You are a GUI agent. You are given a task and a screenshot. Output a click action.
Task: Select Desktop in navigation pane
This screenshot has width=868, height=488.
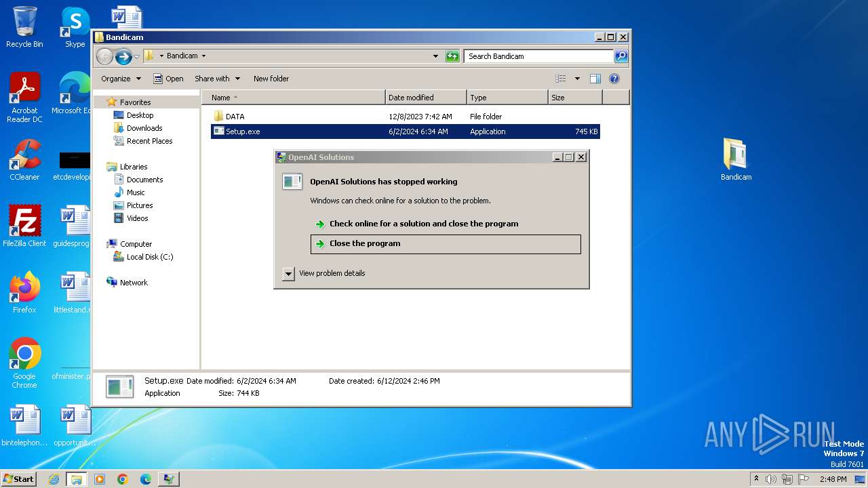pyautogui.click(x=140, y=115)
